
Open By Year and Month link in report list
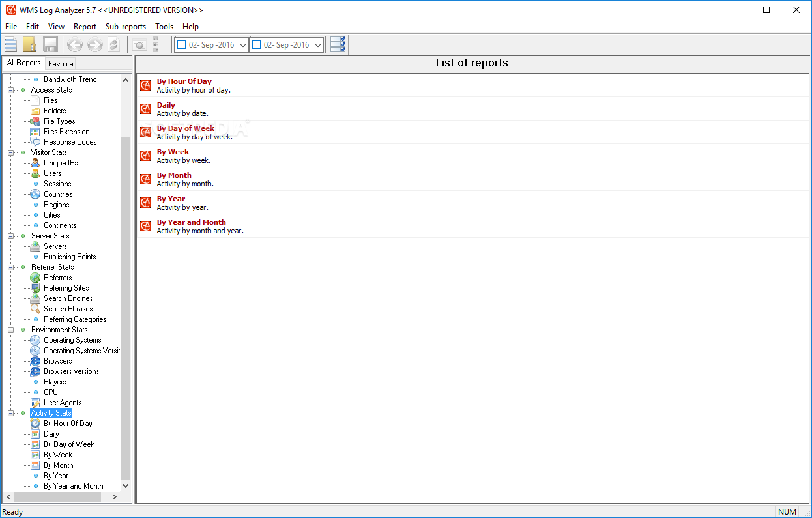192,222
